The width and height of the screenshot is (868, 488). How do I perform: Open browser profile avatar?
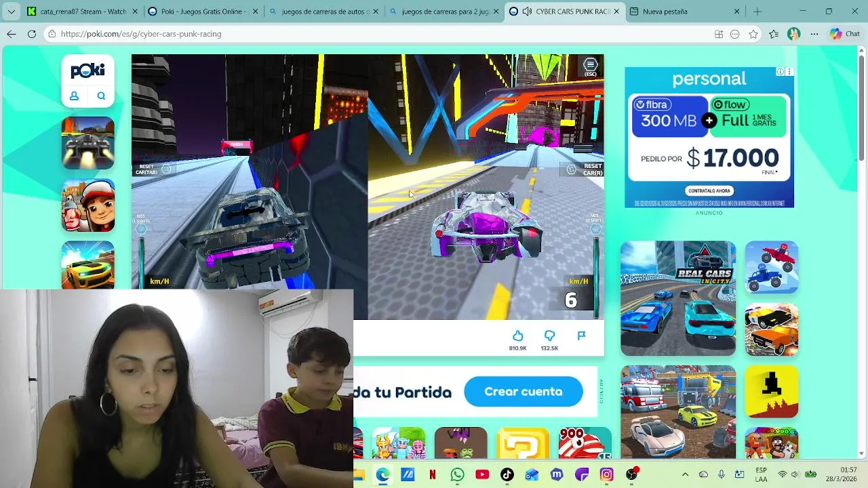[x=794, y=34]
